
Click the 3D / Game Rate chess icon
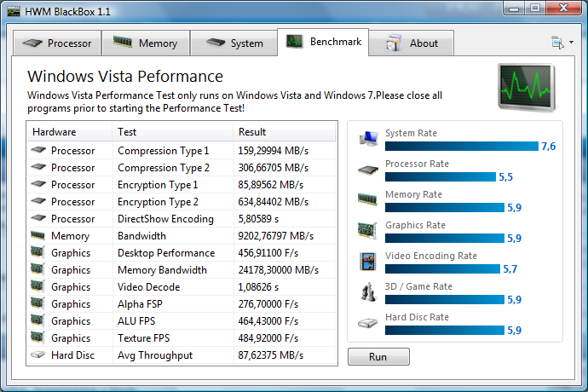(x=368, y=291)
